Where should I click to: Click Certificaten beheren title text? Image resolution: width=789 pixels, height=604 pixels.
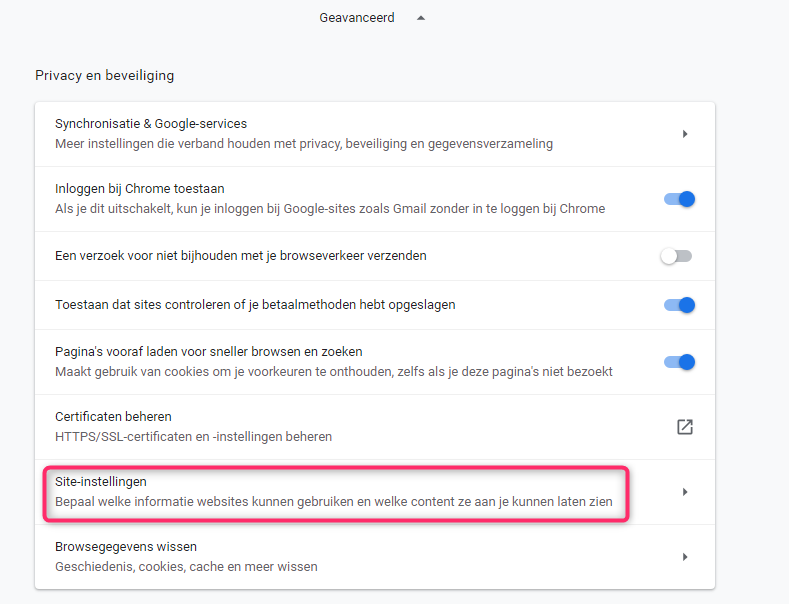tap(113, 416)
